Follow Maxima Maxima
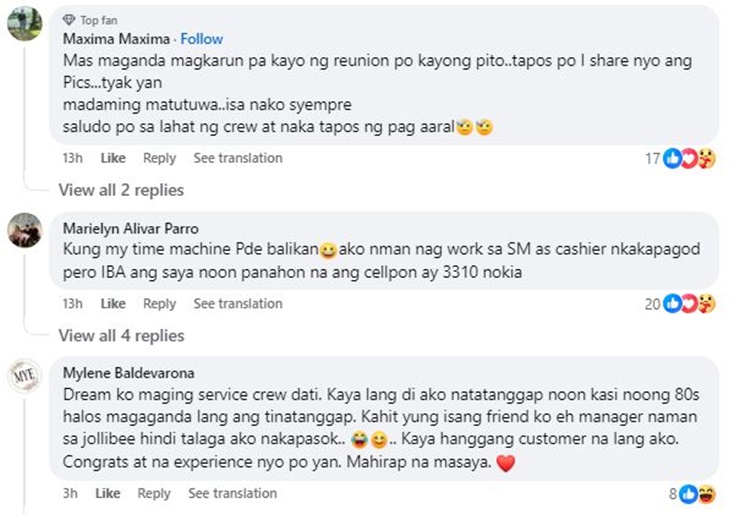 [201, 39]
